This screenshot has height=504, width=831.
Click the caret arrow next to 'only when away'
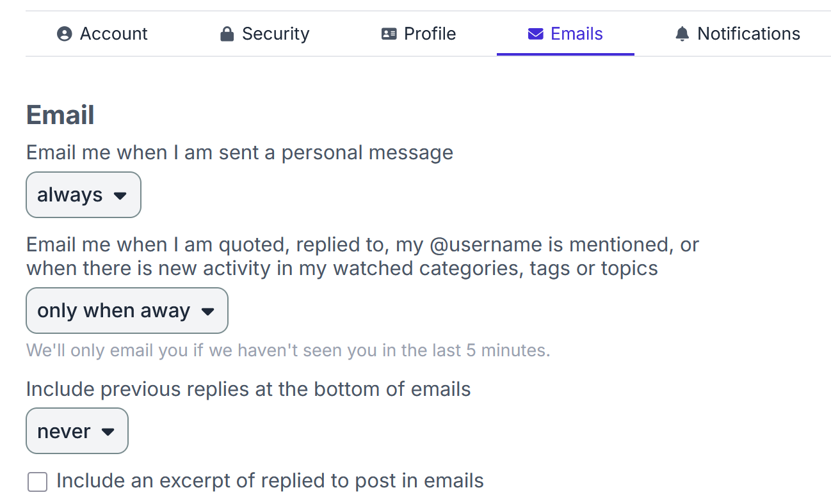click(207, 311)
